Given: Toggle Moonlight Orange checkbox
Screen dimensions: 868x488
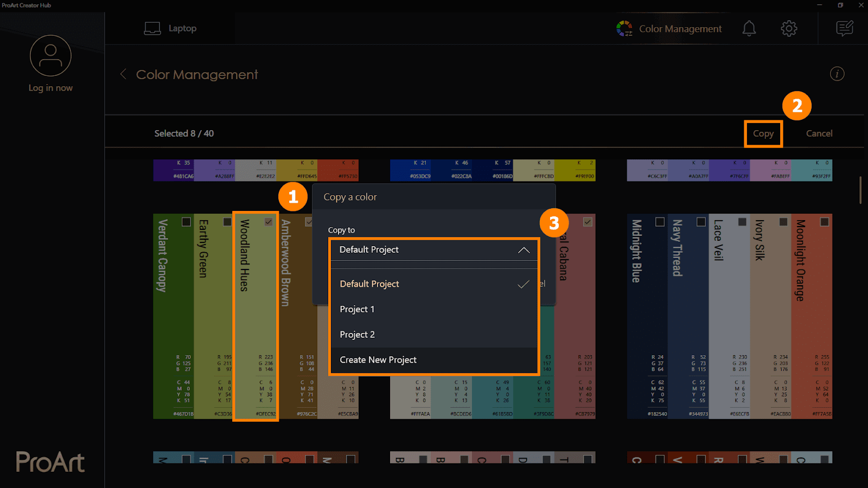Looking at the screenshot, I should point(825,222).
